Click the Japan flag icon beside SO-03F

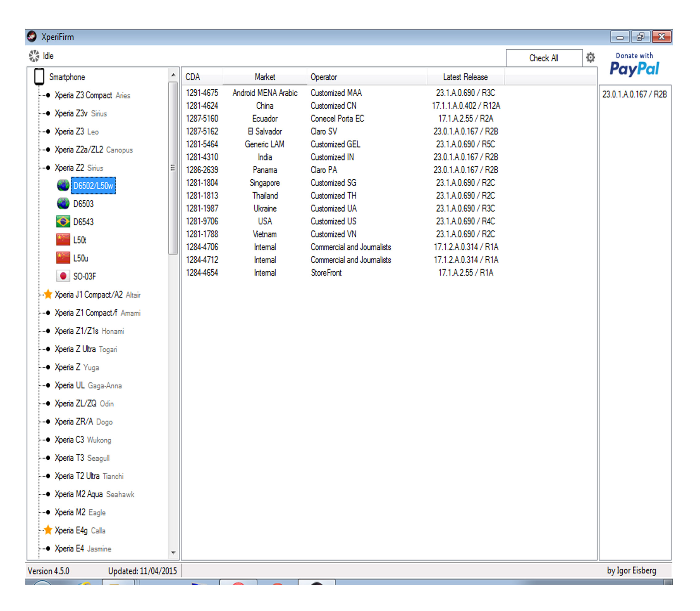click(x=63, y=276)
